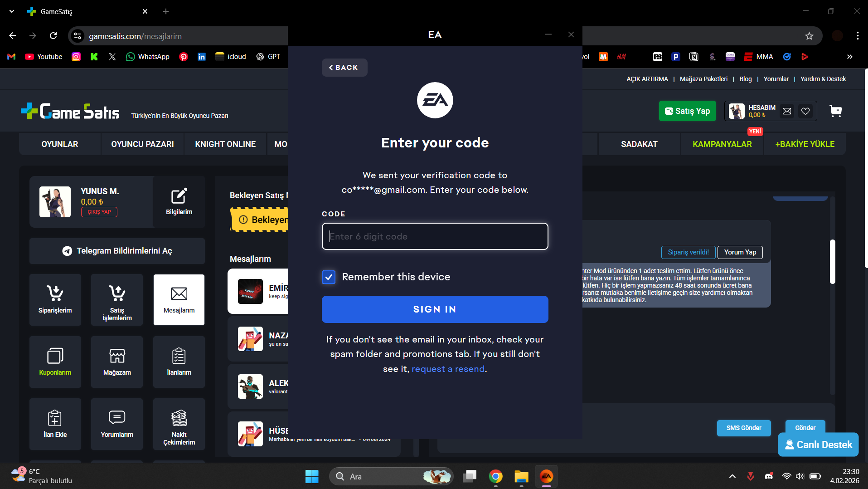Click Telegram Bildirimlerini Aç button
The width and height of the screenshot is (868, 489).
(117, 251)
